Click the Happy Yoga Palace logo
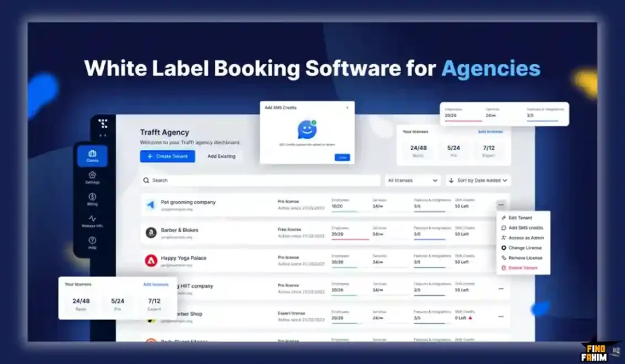This screenshot has height=364, width=625. (151, 261)
